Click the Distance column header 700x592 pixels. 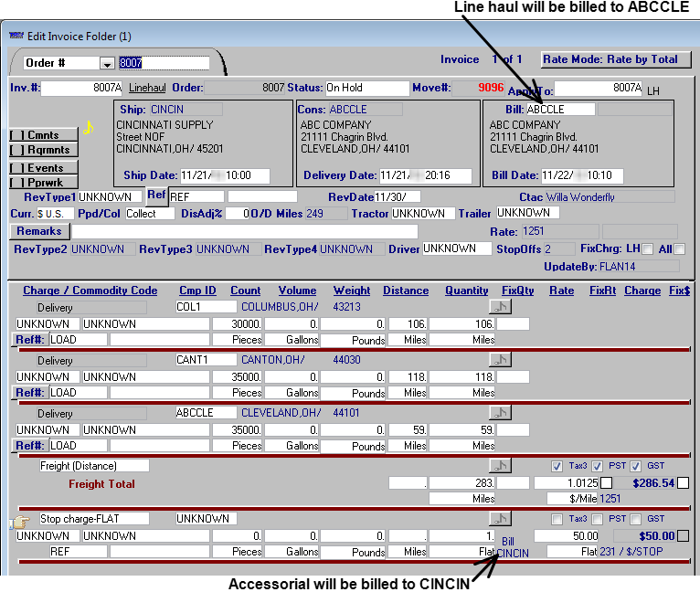click(x=406, y=291)
